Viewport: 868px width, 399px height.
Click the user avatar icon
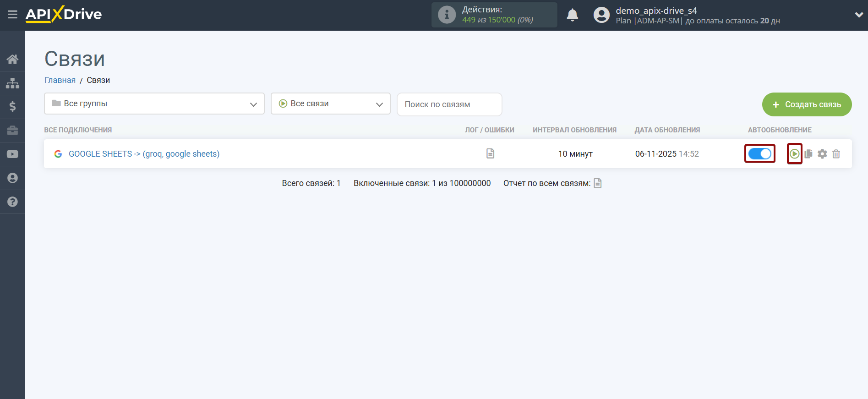pos(601,15)
